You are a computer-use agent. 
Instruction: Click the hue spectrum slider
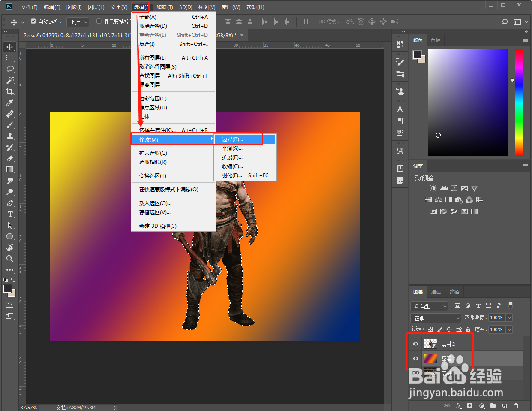[x=519, y=103]
